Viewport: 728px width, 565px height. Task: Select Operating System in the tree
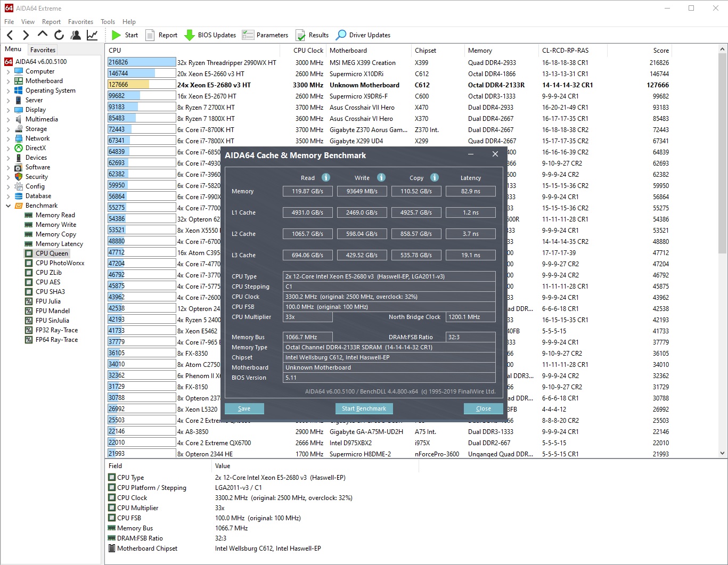(51, 91)
